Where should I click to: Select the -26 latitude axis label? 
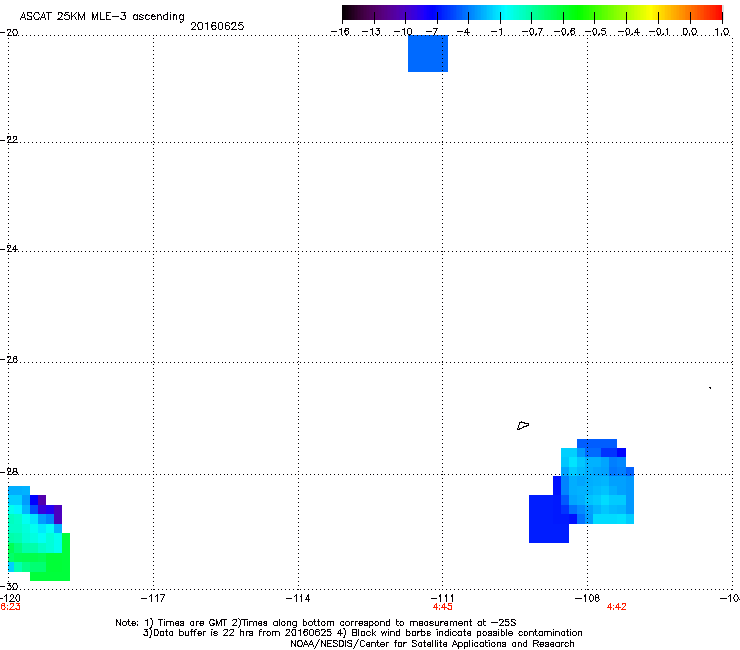[9, 360]
